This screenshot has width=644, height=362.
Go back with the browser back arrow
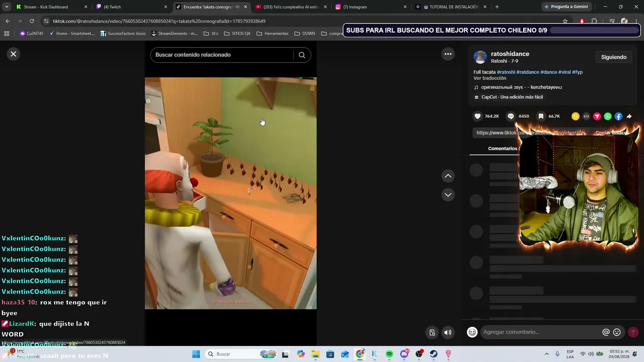point(8,21)
